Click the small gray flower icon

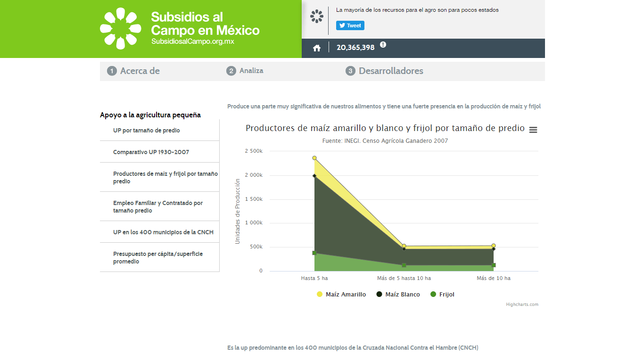(317, 16)
